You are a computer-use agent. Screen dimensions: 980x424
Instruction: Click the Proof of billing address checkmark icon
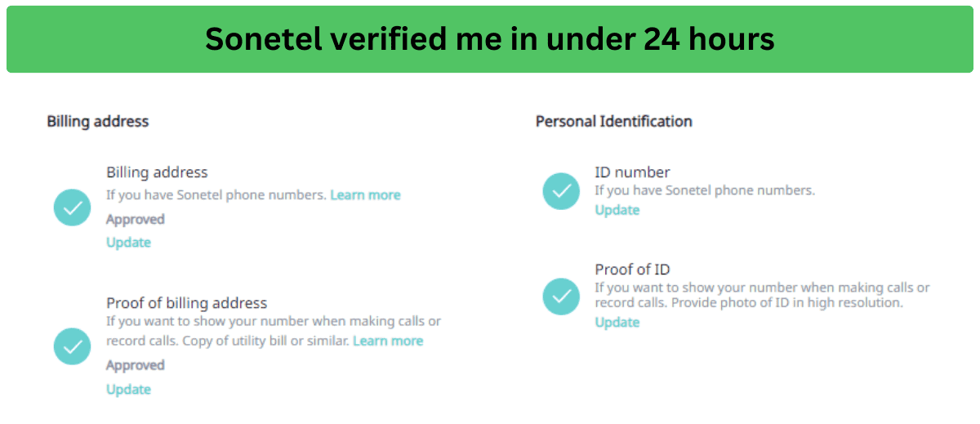tap(73, 346)
